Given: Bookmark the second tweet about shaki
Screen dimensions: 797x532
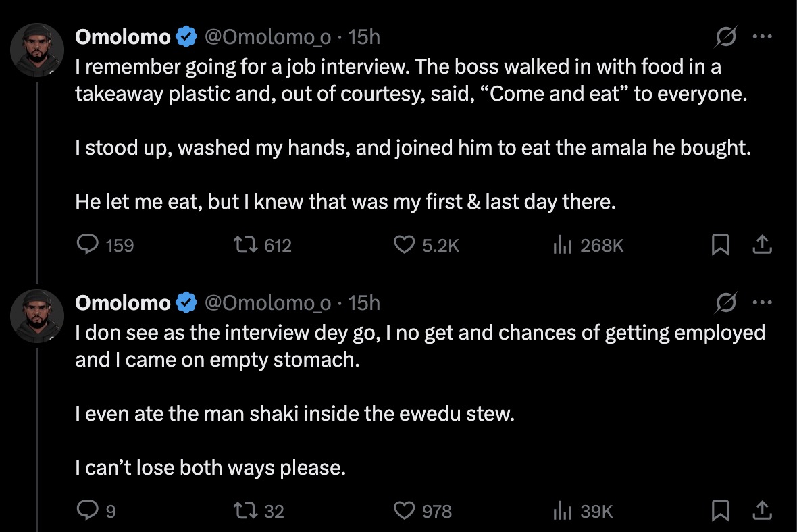Looking at the screenshot, I should 721,512.
